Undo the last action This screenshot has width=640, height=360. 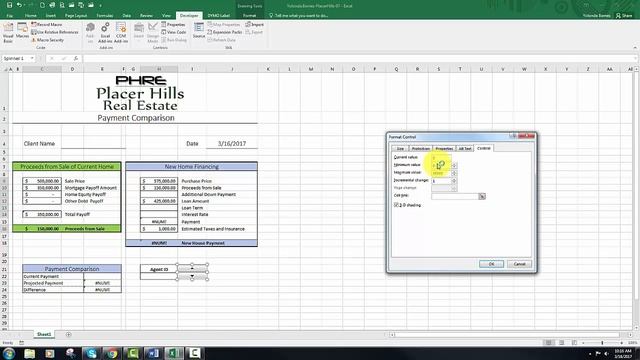(19, 5)
